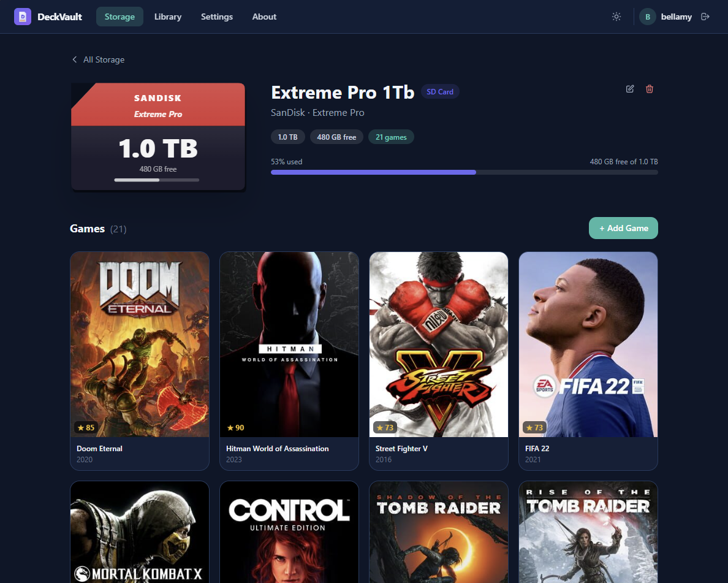Click the SanDisk Extreme Pro card image

[158, 137]
